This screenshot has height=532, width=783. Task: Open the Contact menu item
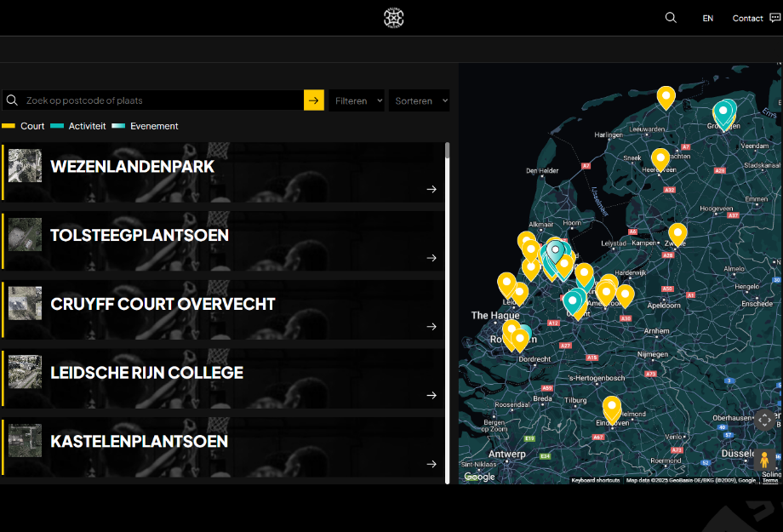(x=747, y=19)
